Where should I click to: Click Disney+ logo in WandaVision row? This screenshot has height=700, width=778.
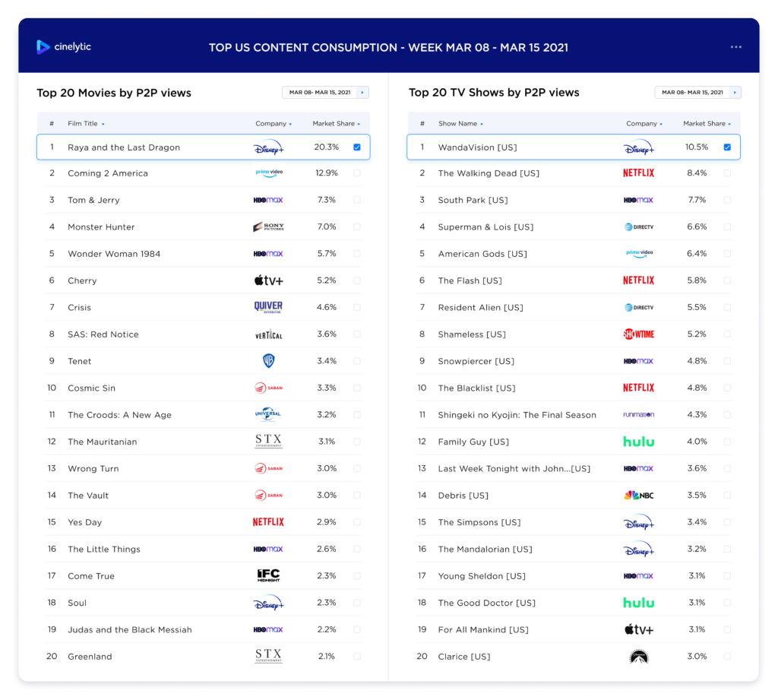coord(638,147)
